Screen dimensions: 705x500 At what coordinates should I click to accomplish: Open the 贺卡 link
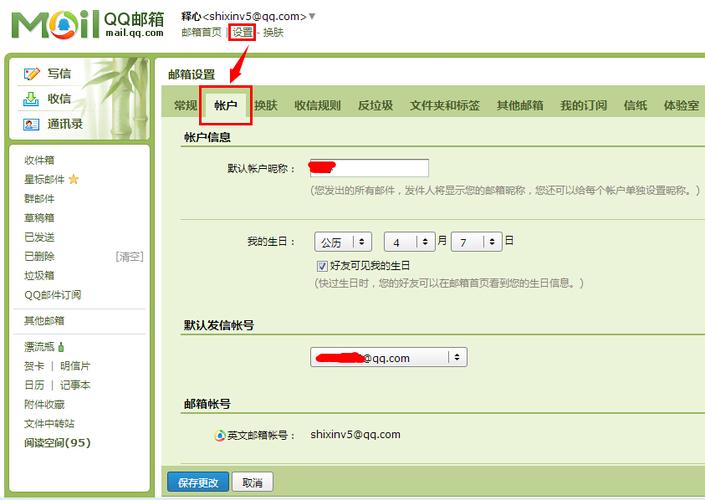coord(34,366)
